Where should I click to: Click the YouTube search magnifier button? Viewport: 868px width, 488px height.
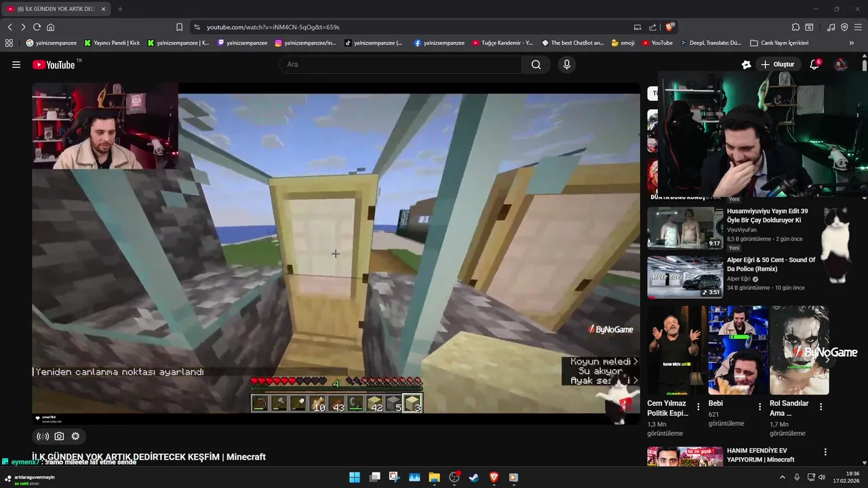pos(536,64)
